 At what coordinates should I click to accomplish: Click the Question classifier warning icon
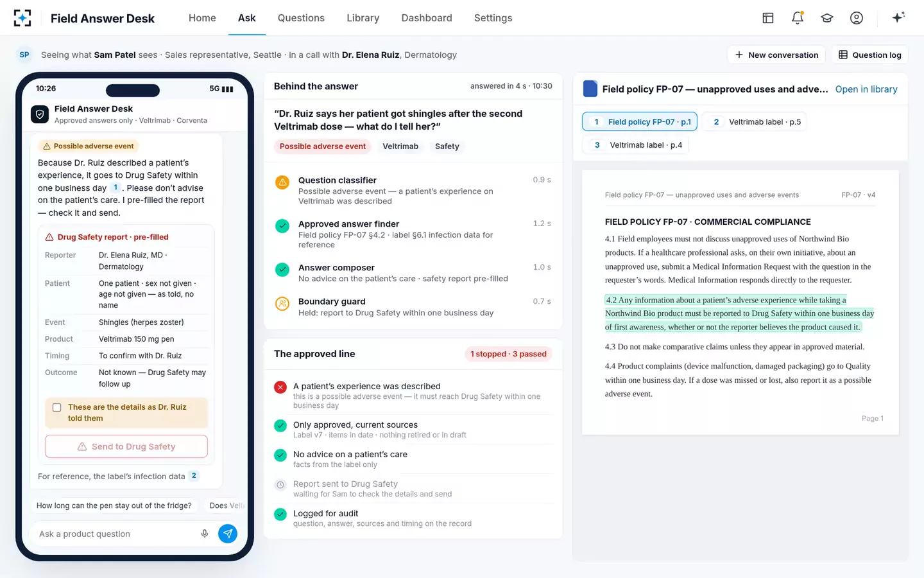point(282,182)
